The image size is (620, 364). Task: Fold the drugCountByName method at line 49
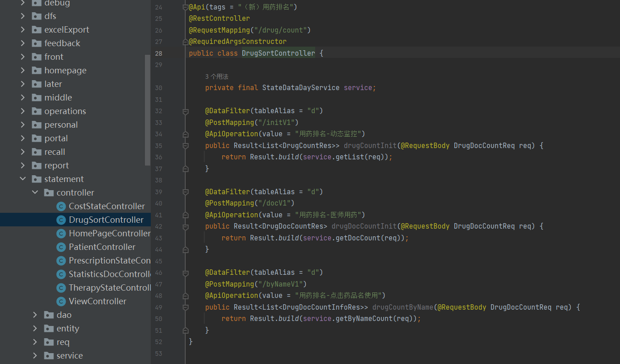[x=185, y=307]
